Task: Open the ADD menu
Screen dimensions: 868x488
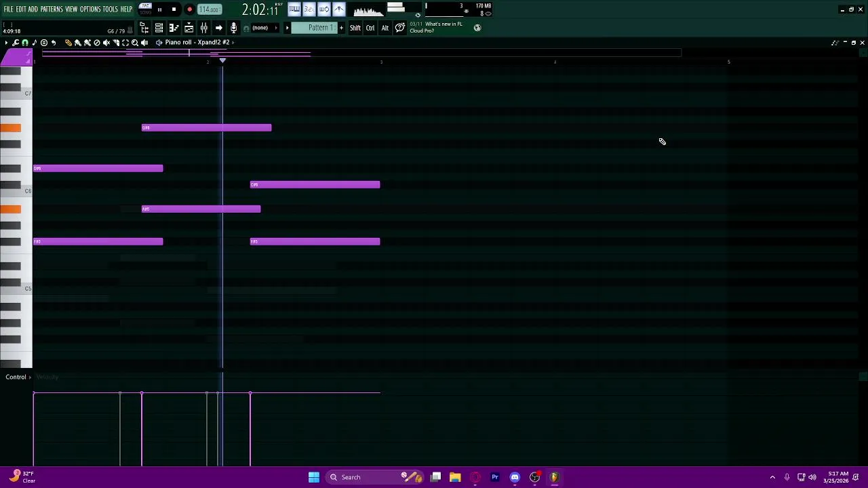Action: click(x=33, y=9)
